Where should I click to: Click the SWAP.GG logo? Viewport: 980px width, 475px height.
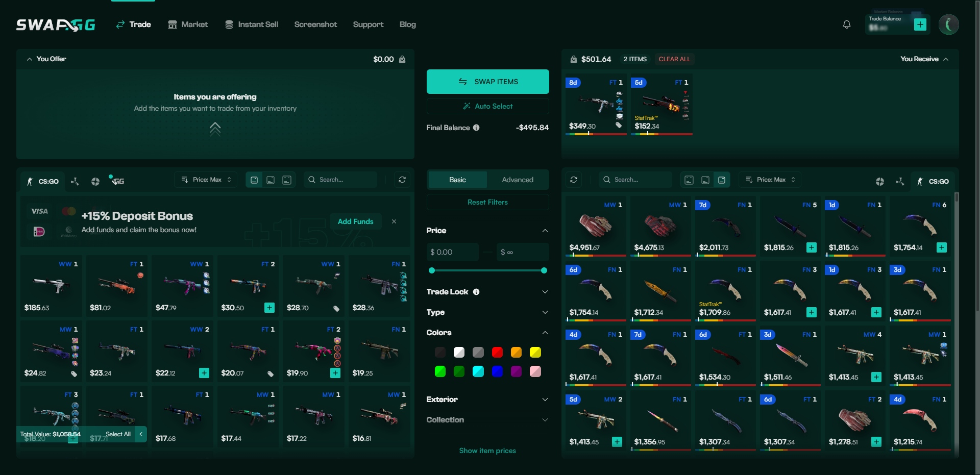pyautogui.click(x=56, y=24)
